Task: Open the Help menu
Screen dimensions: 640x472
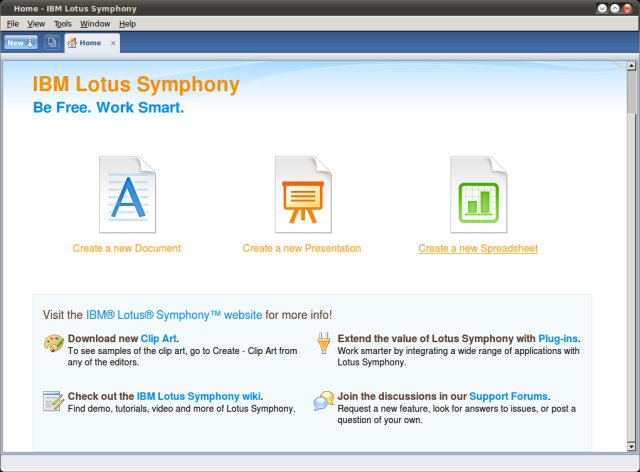Action: pyautogui.click(x=127, y=24)
